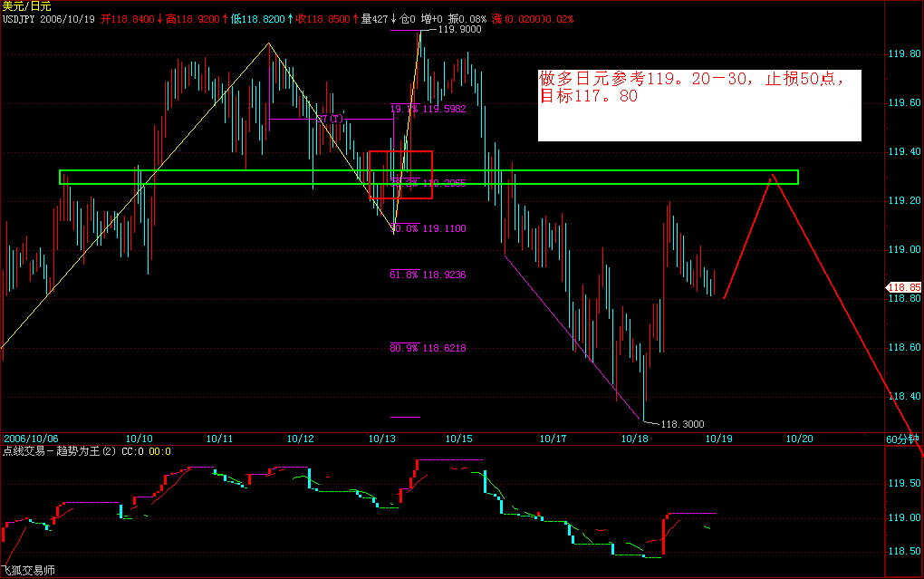This screenshot has width=924, height=579.
Task: Click the high price 高118.9200
Action: click(x=193, y=19)
